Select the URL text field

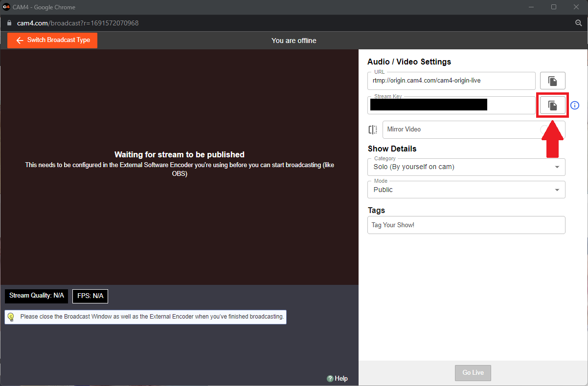click(451, 81)
